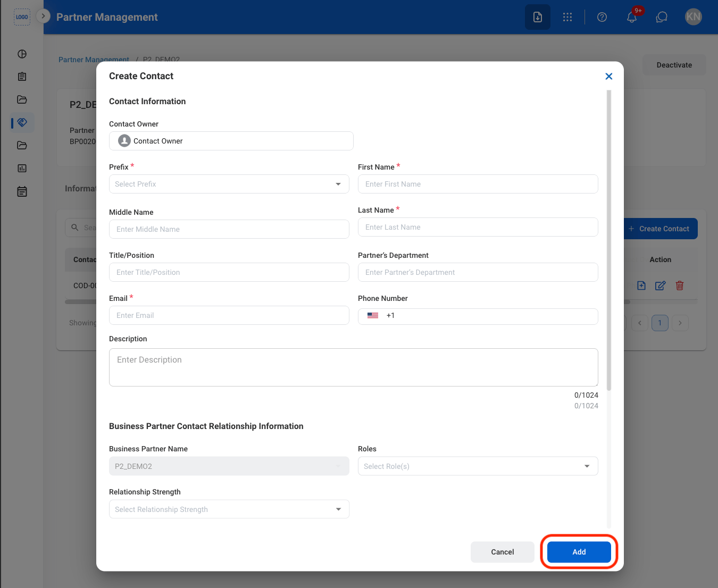Click the Add button
This screenshot has height=588, width=718.
click(579, 552)
